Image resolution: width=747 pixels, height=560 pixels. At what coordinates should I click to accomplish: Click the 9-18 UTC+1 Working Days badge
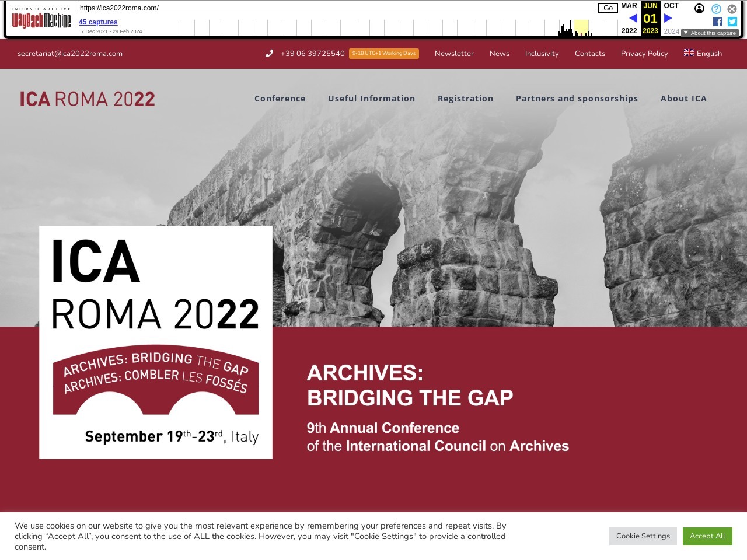pos(384,53)
